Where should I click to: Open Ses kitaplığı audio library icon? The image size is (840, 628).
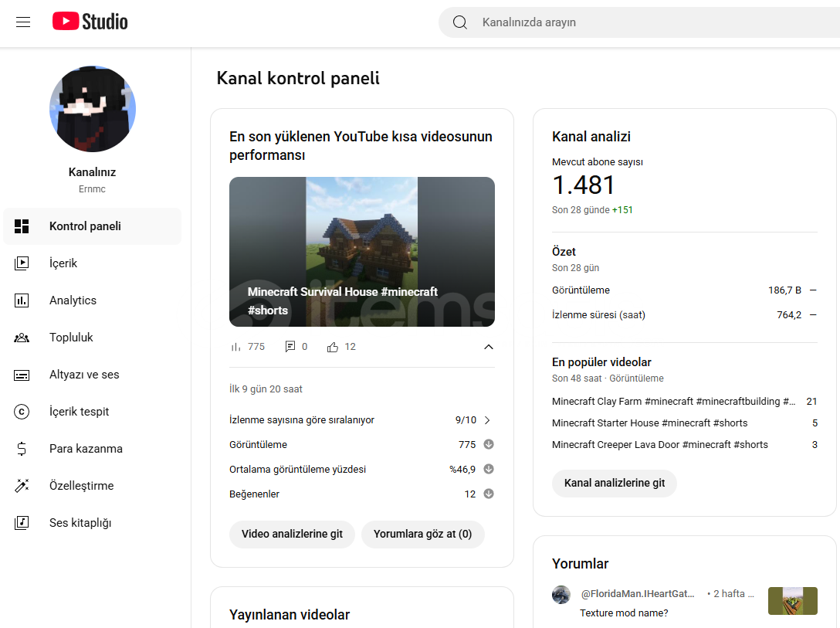click(x=22, y=523)
